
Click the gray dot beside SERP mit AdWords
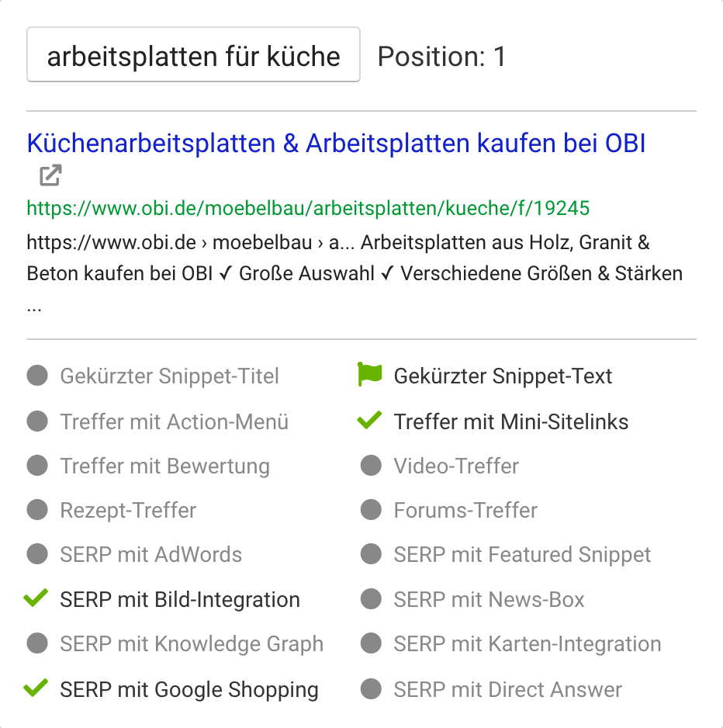coord(37,555)
